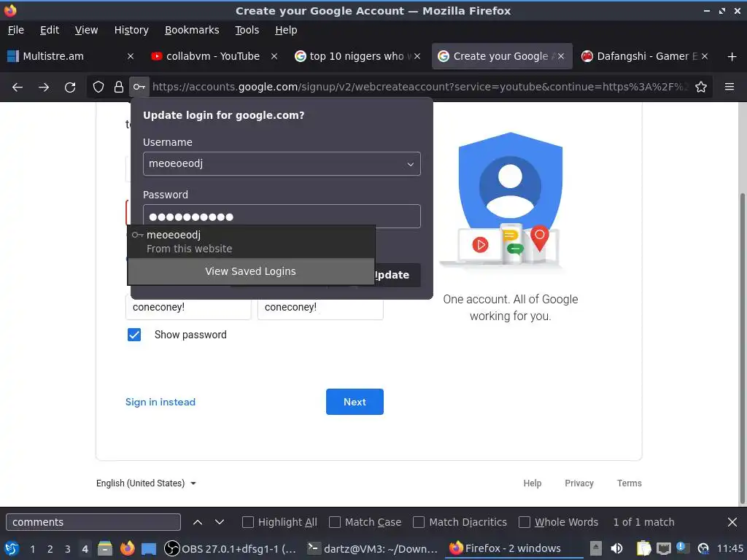
Task: Enable Highlight All in the find bar
Action: point(248,522)
